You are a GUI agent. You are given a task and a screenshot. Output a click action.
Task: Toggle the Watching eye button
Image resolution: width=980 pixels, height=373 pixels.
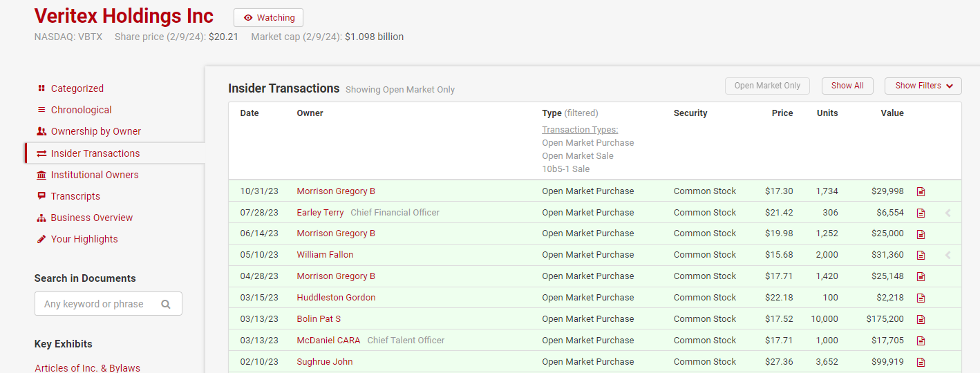click(268, 18)
